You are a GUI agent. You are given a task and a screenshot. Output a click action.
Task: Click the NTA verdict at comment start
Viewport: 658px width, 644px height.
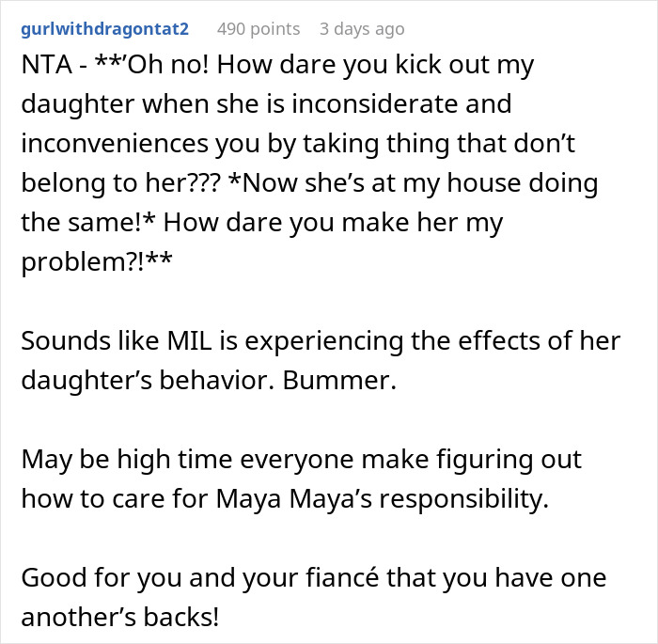click(47, 65)
